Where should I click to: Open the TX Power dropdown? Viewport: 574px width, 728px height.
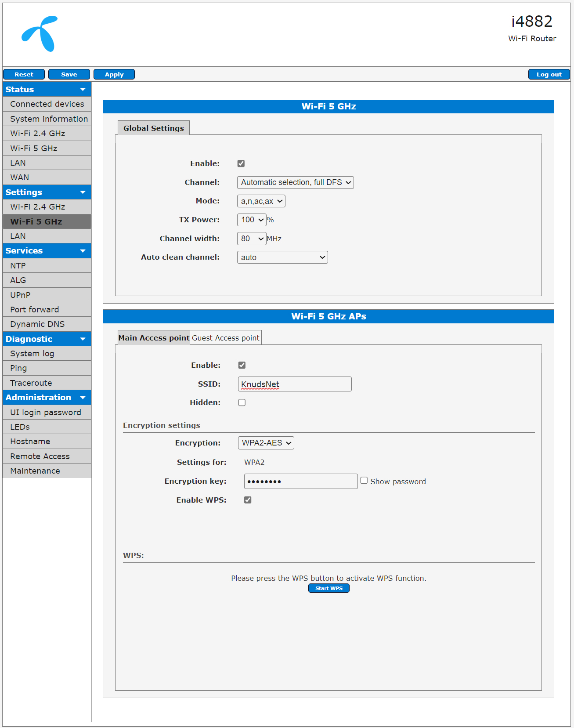pos(252,220)
